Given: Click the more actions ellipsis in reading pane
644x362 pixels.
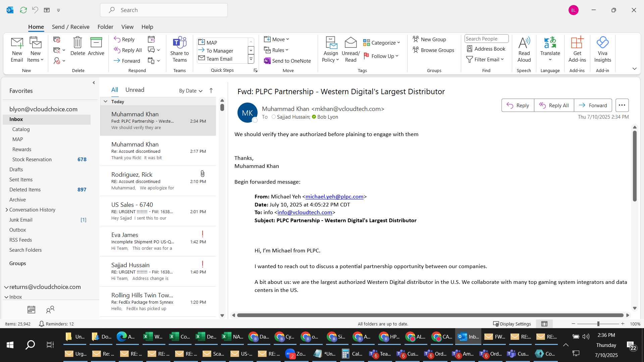Looking at the screenshot, I should (x=622, y=105).
